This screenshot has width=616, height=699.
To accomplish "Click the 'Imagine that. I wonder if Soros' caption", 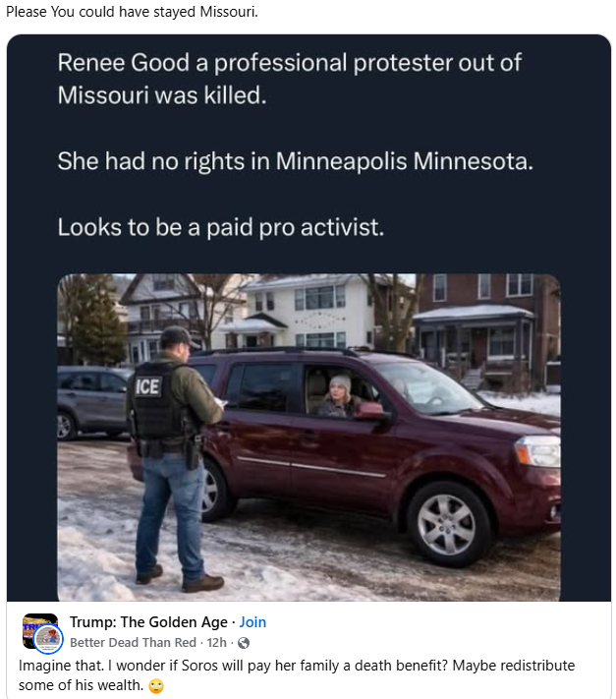I will pyautogui.click(x=297, y=675).
